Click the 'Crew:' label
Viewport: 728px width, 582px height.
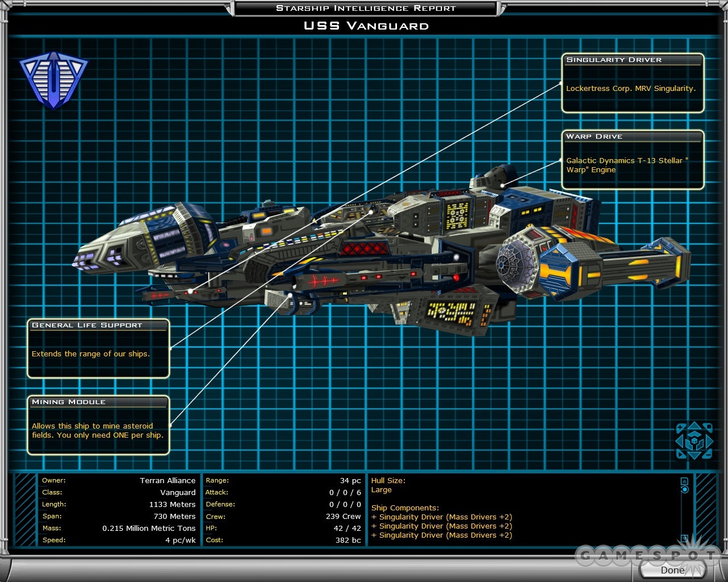[x=216, y=516]
